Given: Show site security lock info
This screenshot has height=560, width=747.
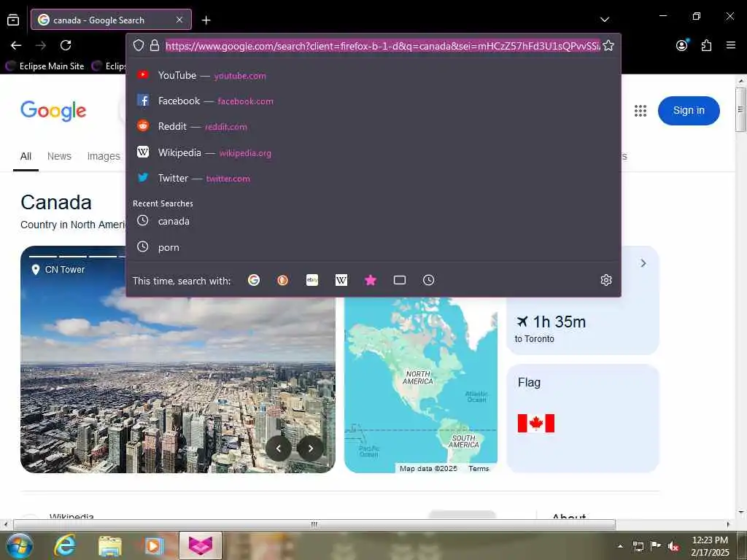Looking at the screenshot, I should (155, 45).
